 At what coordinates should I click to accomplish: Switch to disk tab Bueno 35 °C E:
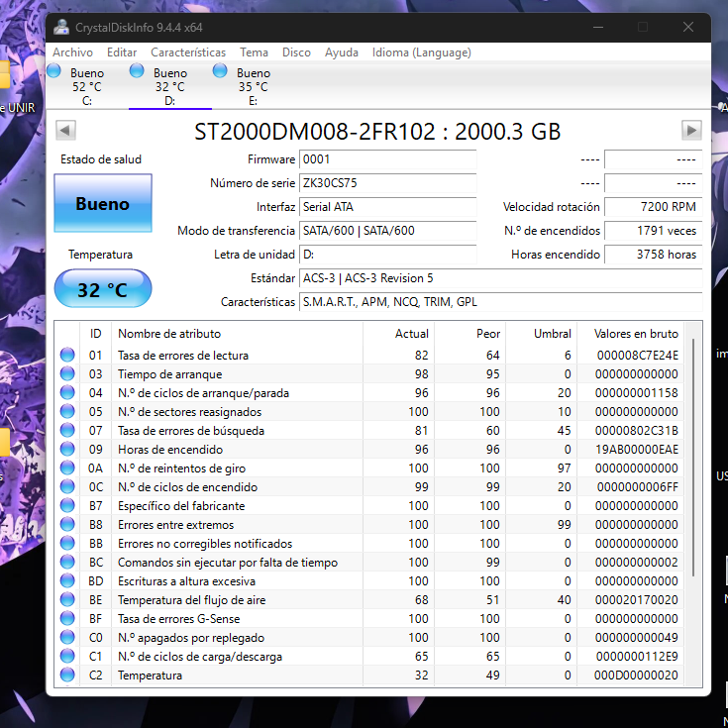pos(254,87)
